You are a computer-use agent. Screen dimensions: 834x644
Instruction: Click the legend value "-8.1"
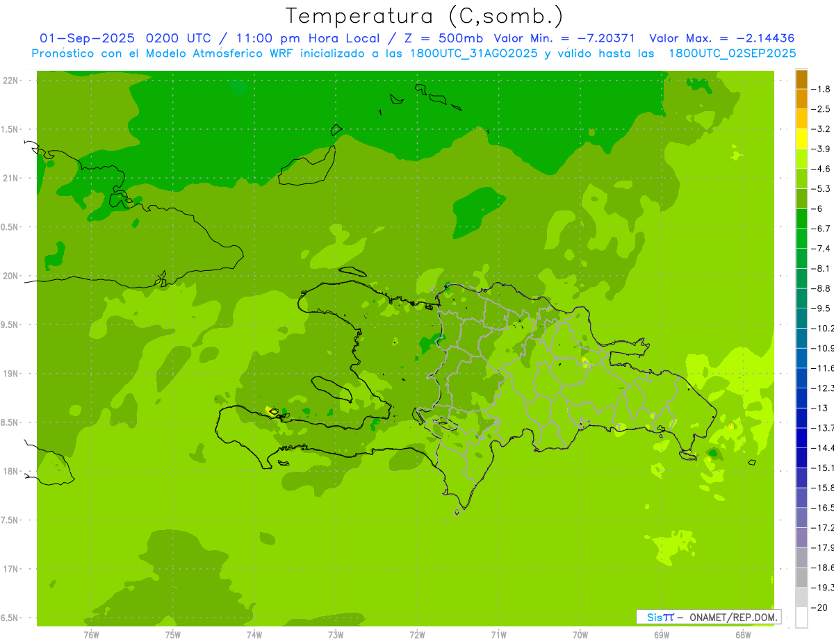[x=821, y=269]
